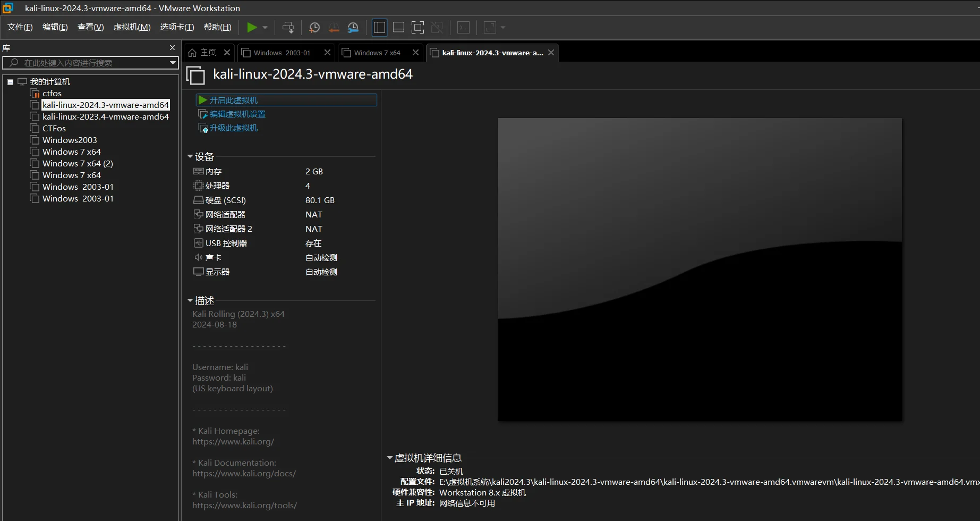Click the send Ctrl+Alt+Del toolbar icon

[x=288, y=27]
